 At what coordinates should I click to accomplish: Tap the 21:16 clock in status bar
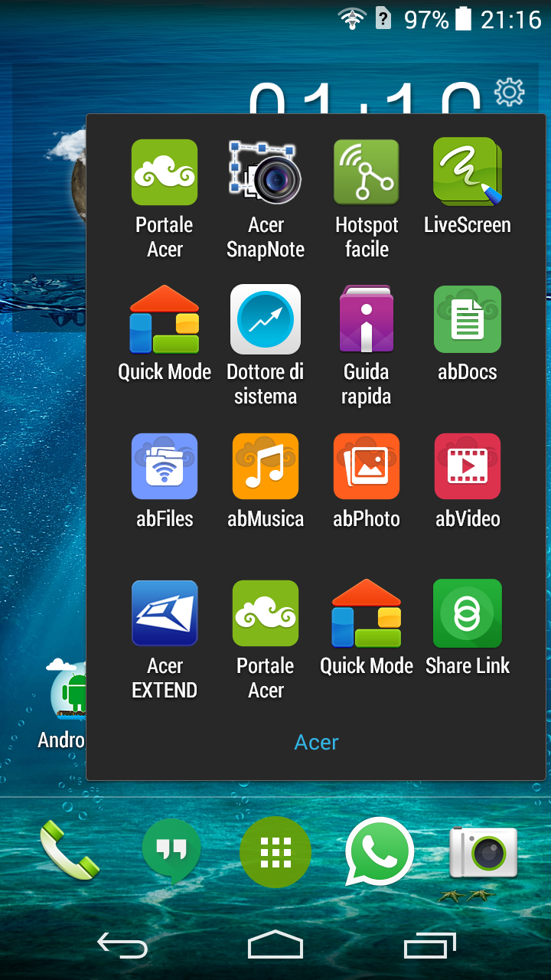510,19
